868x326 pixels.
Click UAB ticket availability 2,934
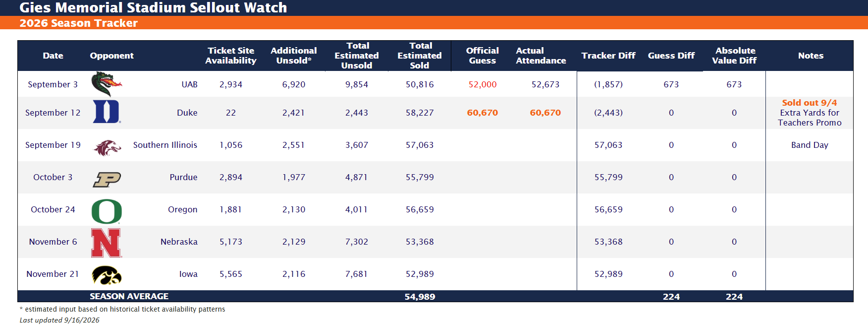231,84
